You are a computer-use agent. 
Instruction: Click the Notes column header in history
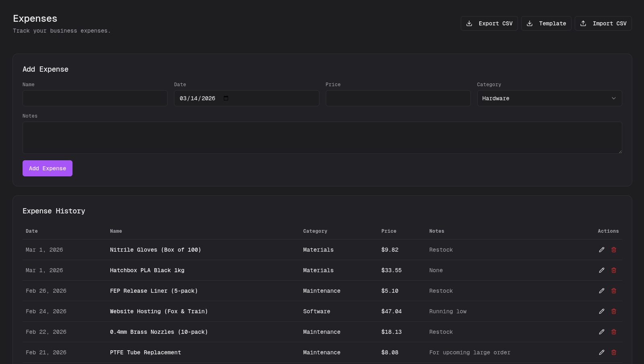pos(437,231)
